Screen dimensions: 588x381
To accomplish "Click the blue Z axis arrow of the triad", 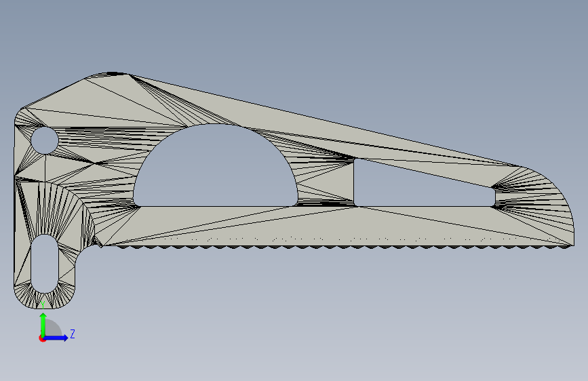I will (56, 338).
